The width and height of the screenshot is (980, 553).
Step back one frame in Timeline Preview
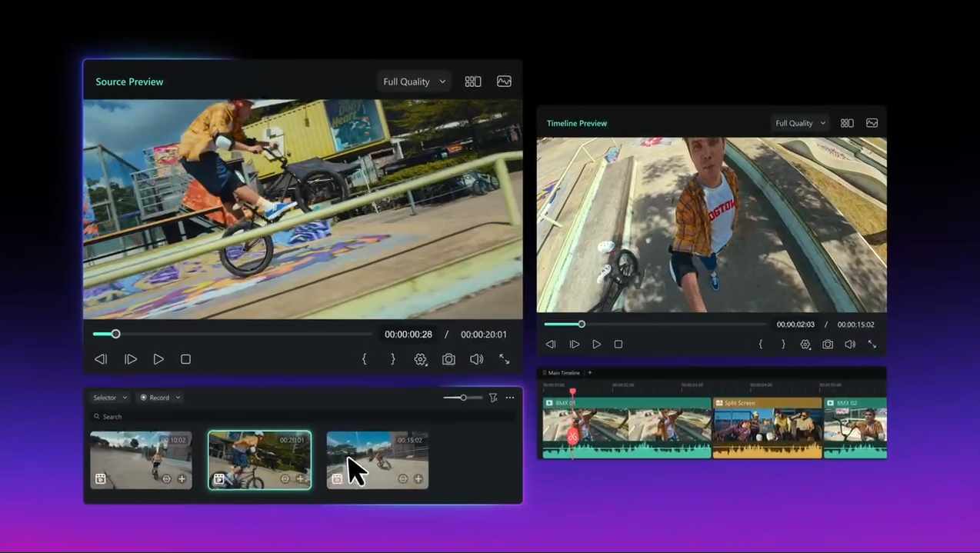(551, 345)
